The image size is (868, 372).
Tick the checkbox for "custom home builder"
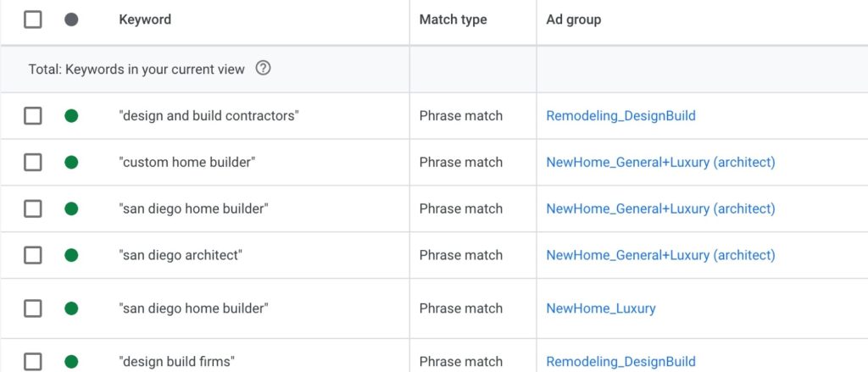[x=33, y=162]
